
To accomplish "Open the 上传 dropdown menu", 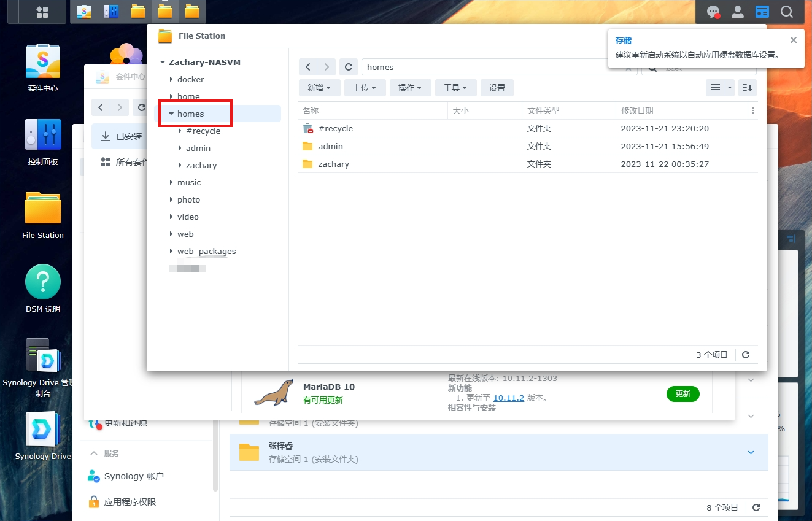I will coord(365,88).
